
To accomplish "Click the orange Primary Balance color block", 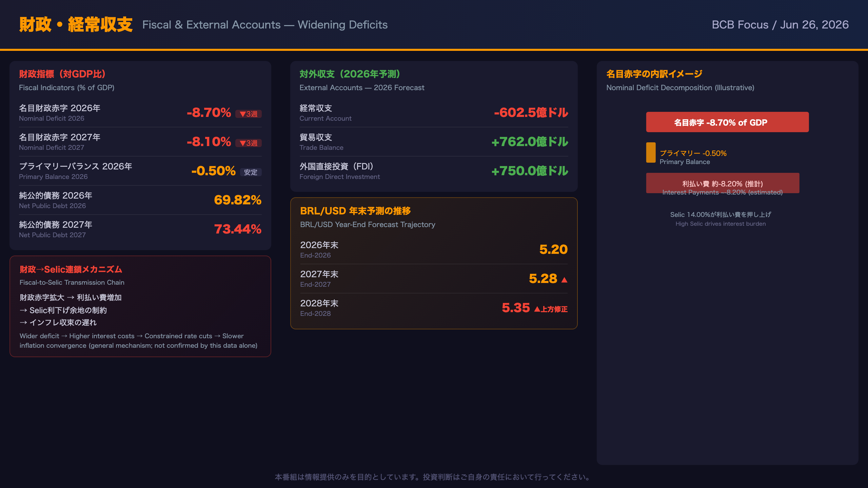I will 651,152.
